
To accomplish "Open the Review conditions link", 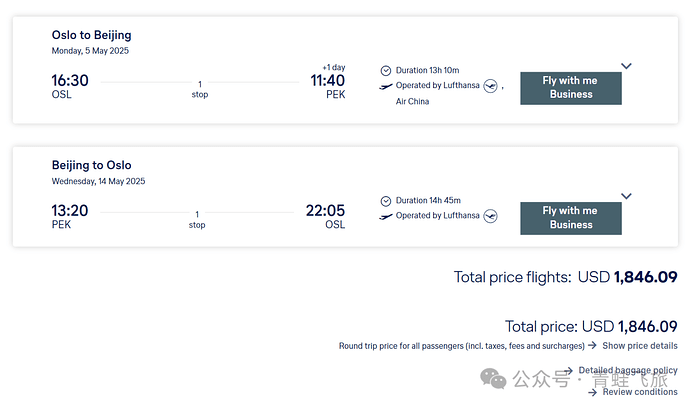I will click(x=640, y=392).
